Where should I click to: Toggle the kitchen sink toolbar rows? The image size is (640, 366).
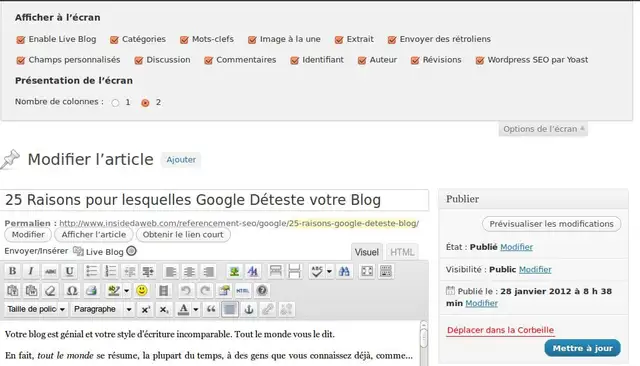point(386,271)
